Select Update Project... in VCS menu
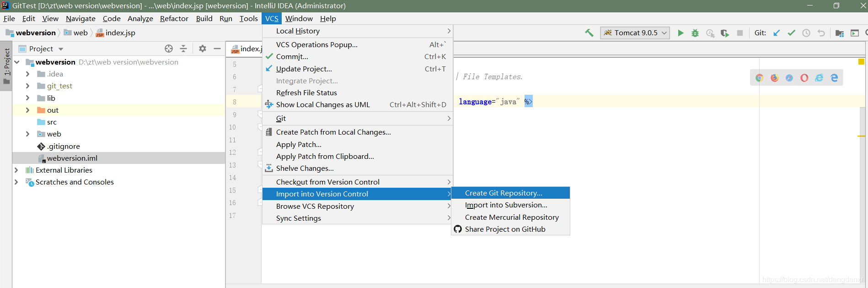The height and width of the screenshot is (288, 868). coord(358,69)
